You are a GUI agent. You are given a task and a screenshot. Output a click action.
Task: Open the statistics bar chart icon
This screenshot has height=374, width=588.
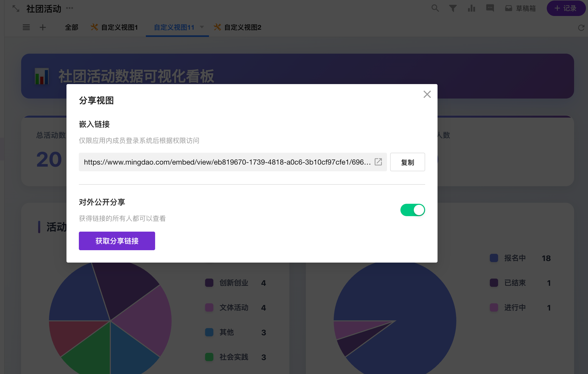(x=471, y=8)
